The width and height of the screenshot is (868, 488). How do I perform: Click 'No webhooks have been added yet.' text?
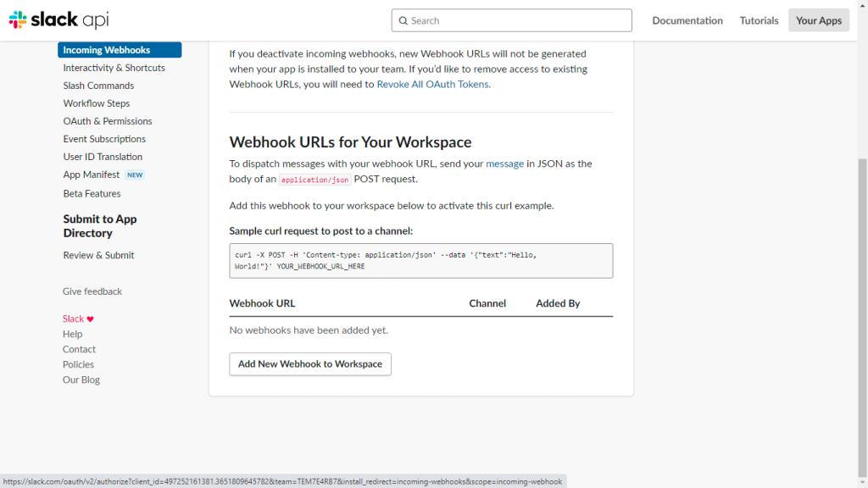pyautogui.click(x=309, y=330)
